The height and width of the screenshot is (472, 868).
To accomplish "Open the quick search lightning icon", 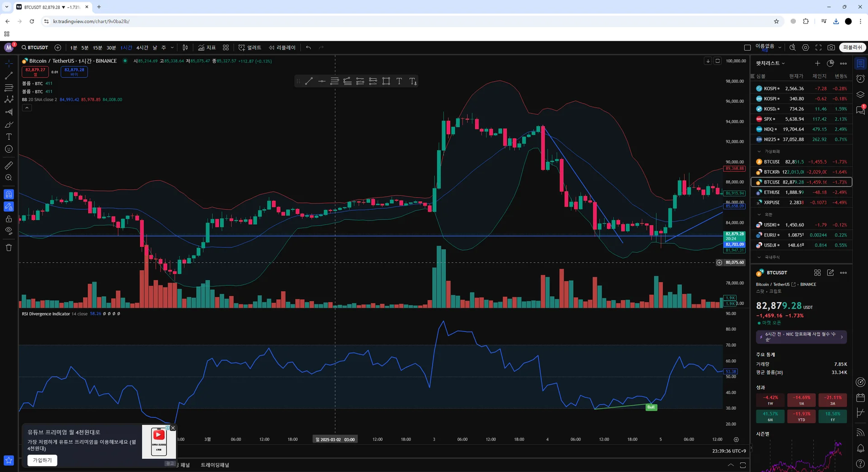I will pos(793,47).
